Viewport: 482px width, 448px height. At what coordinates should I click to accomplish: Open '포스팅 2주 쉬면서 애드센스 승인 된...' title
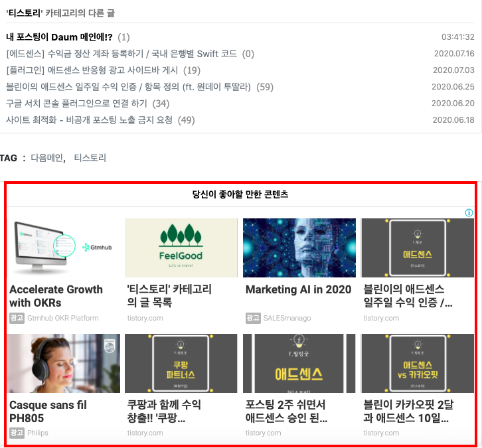[x=286, y=411]
